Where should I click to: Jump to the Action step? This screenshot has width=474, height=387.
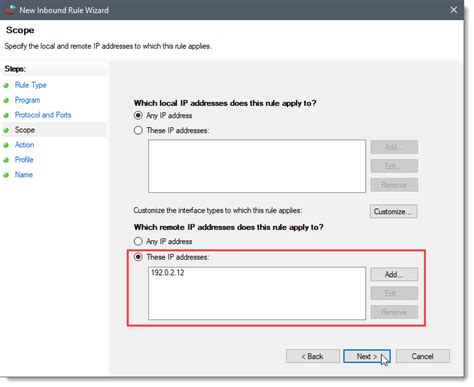coord(24,145)
